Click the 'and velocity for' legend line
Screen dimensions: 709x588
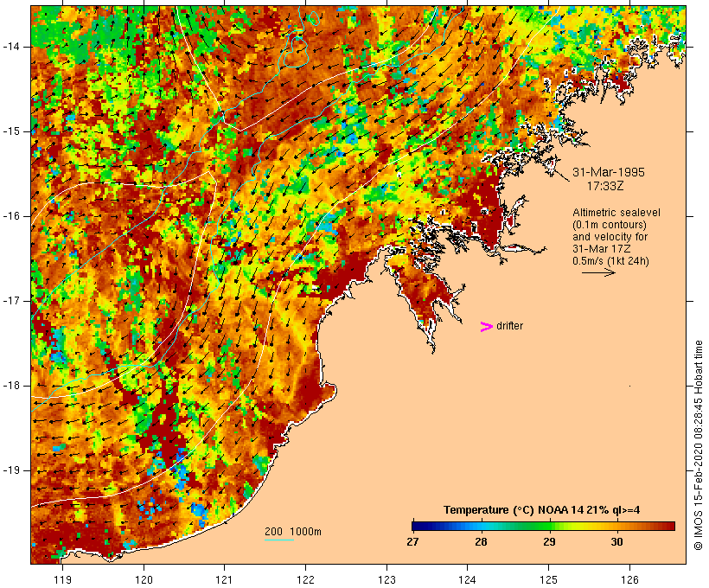click(x=610, y=237)
